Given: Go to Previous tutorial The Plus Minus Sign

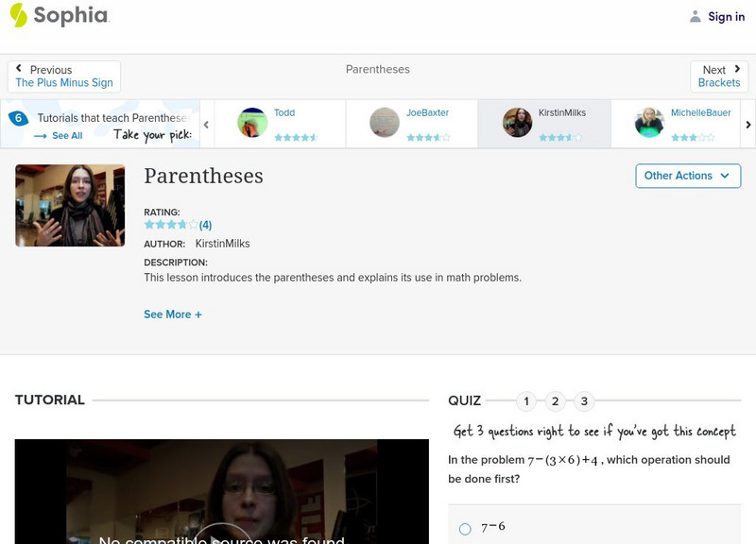Looking at the screenshot, I should (64, 76).
